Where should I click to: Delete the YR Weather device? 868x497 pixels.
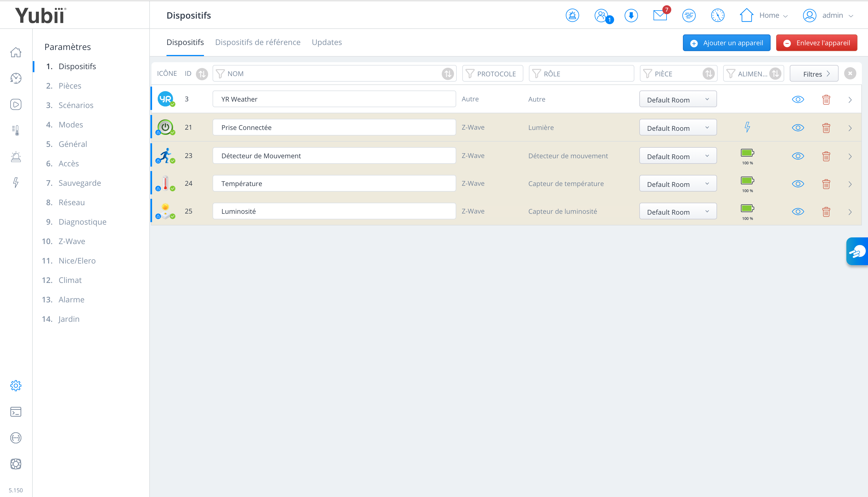[x=826, y=100]
